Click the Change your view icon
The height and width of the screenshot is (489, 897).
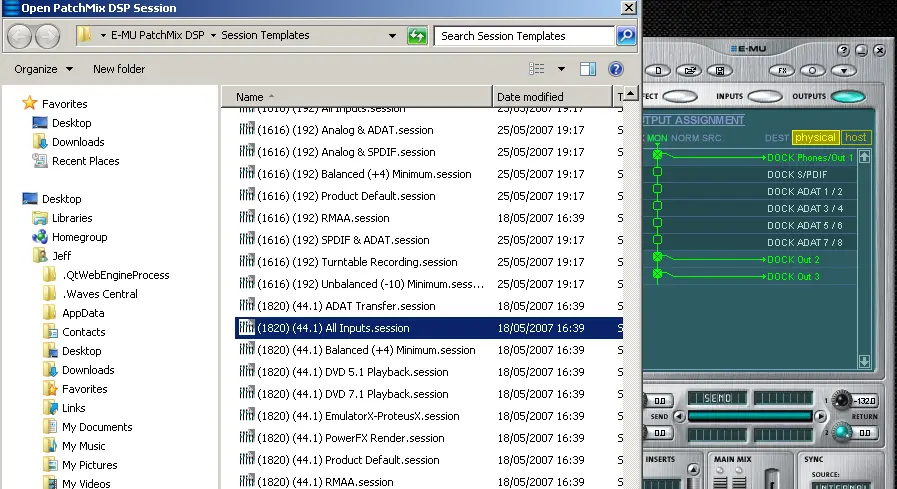point(537,69)
